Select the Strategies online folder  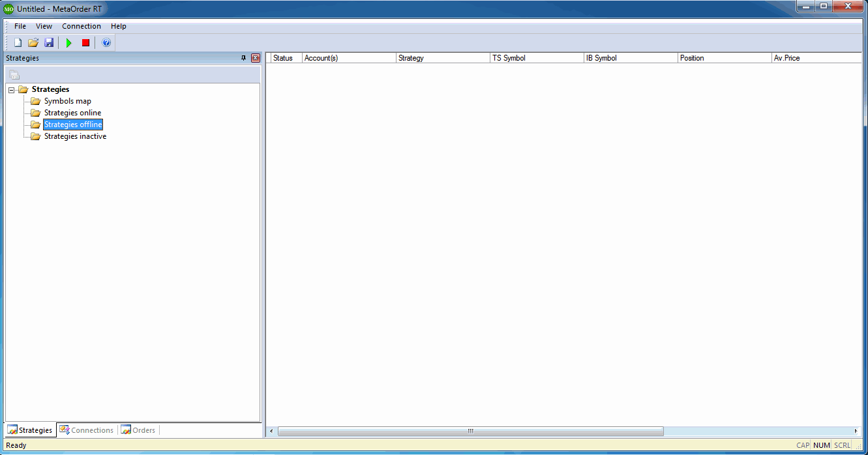(x=72, y=113)
